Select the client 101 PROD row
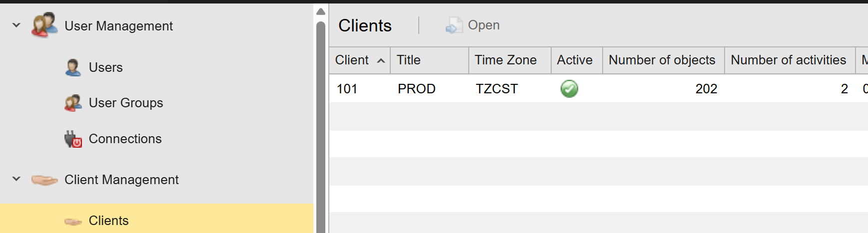Viewport: 868px width, 233px height. click(x=416, y=89)
